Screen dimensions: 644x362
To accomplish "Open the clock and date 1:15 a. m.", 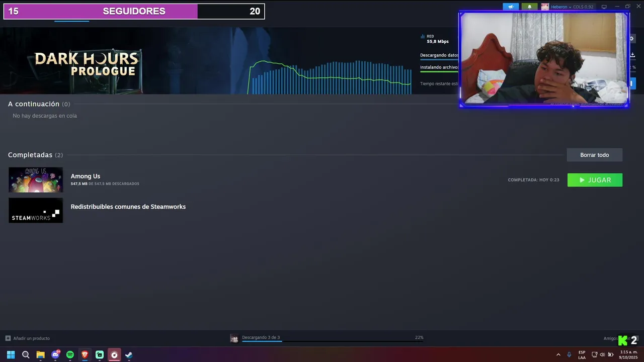I will pos(628,355).
